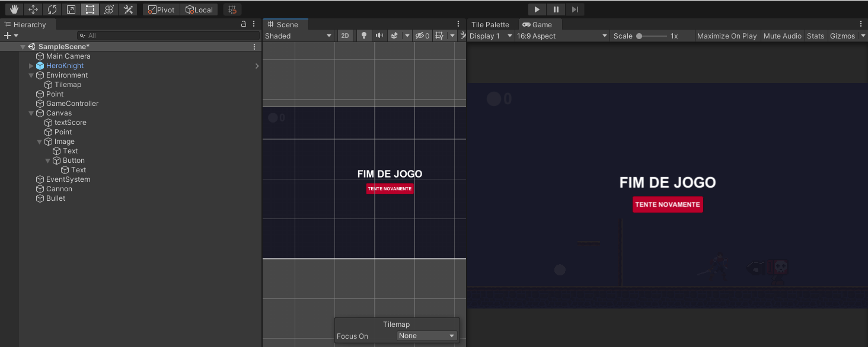Select EventSystem object
The width and height of the screenshot is (868, 347).
tap(68, 179)
